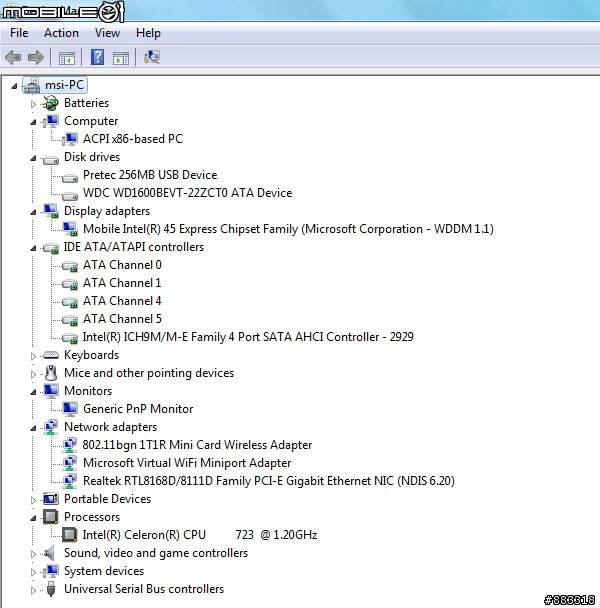Expand Universal Serial Bus controllers
Image resolution: width=600 pixels, height=608 pixels.
tap(33, 590)
